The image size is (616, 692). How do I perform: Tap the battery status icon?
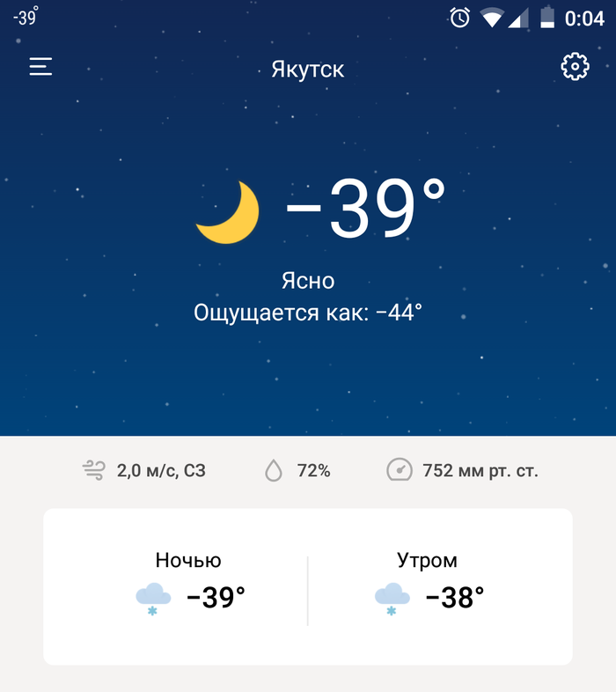[x=547, y=18]
